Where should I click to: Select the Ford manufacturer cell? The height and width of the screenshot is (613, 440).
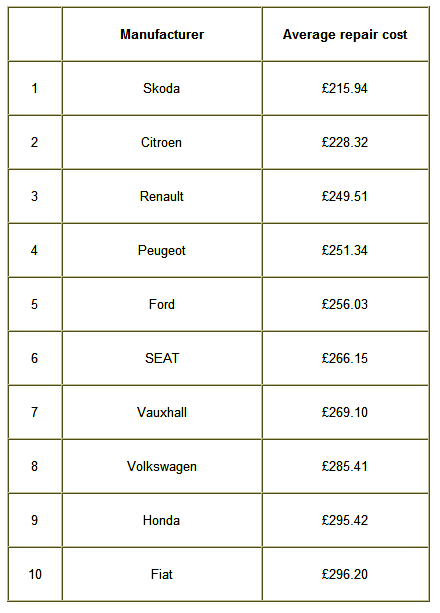point(162,304)
